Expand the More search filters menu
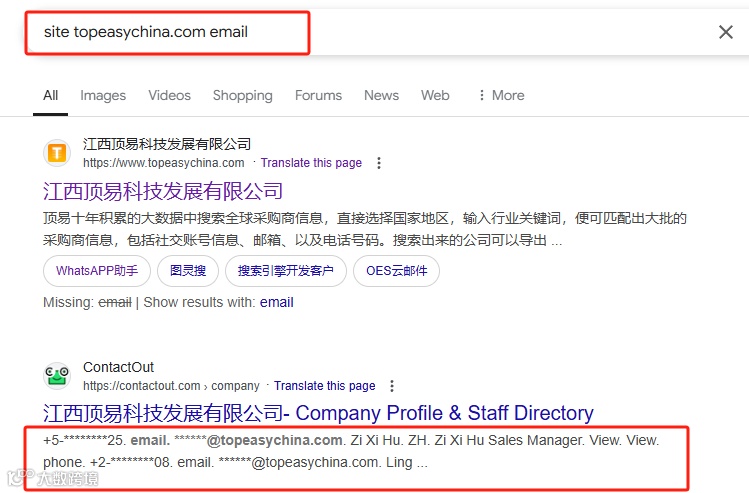Image resolution: width=749 pixels, height=493 pixels. coord(501,95)
